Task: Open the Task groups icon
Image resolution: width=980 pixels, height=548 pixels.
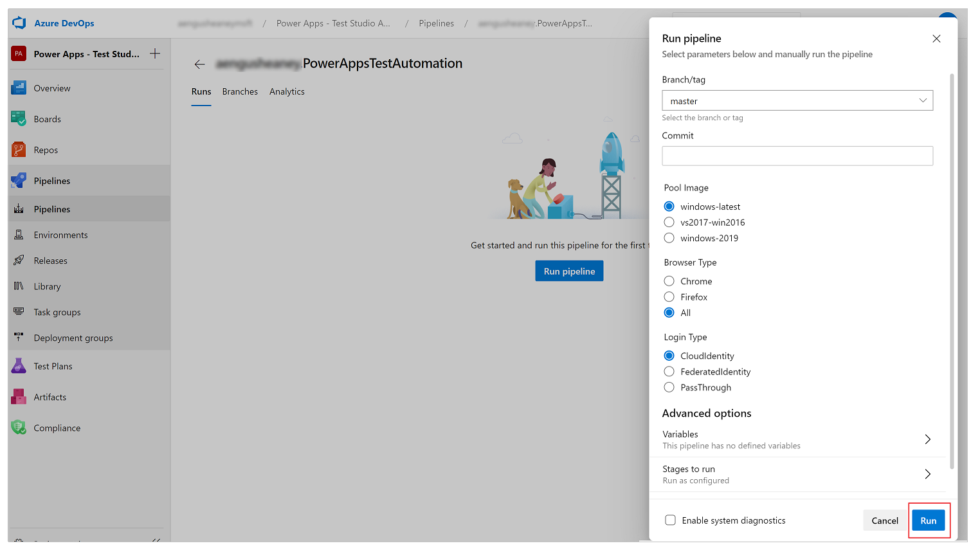Action: (19, 312)
